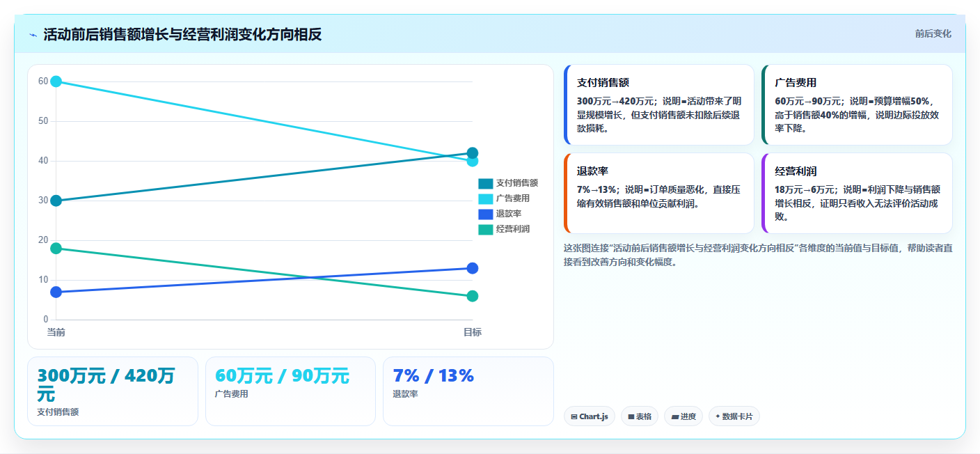Open the 广告费用 explanation card title
The image size is (980, 454).
pos(796,82)
